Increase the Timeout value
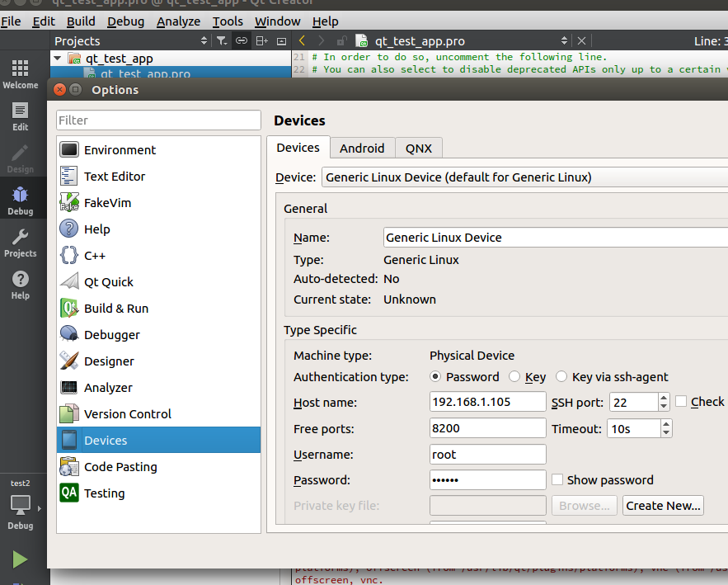Image resolution: width=728 pixels, height=585 pixels. click(x=666, y=424)
